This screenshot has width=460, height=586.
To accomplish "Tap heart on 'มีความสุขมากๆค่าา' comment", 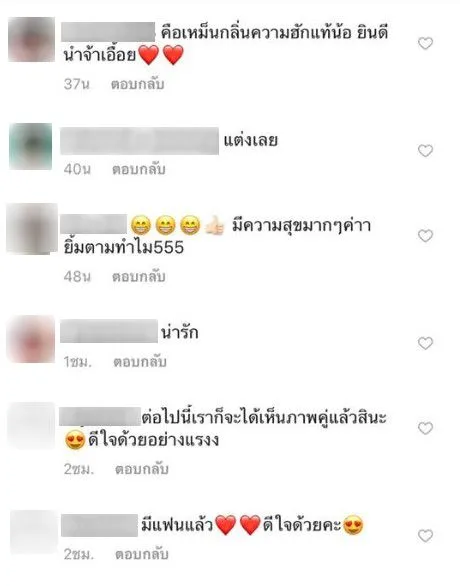I will pyautogui.click(x=425, y=236).
